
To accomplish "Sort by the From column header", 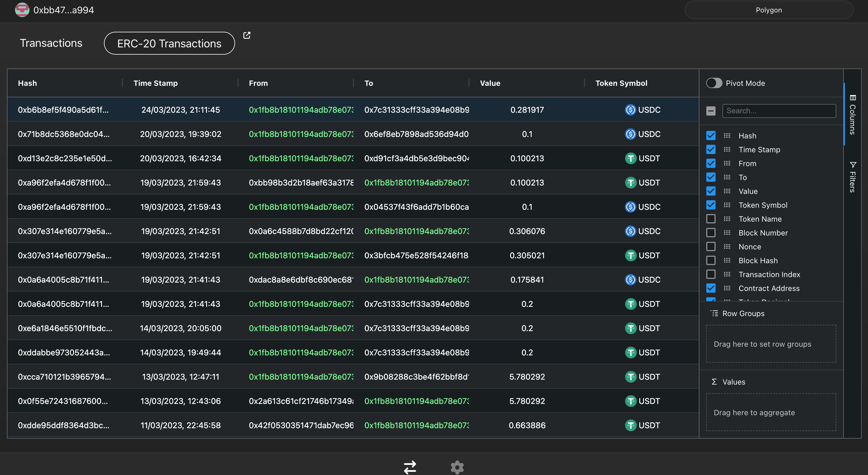I will [258, 83].
